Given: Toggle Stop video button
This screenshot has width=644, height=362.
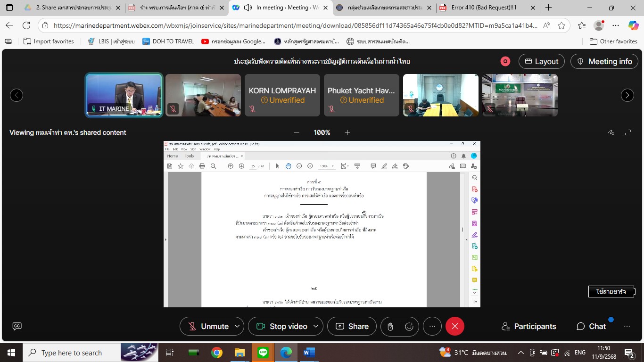Looking at the screenshot, I should [281, 326].
